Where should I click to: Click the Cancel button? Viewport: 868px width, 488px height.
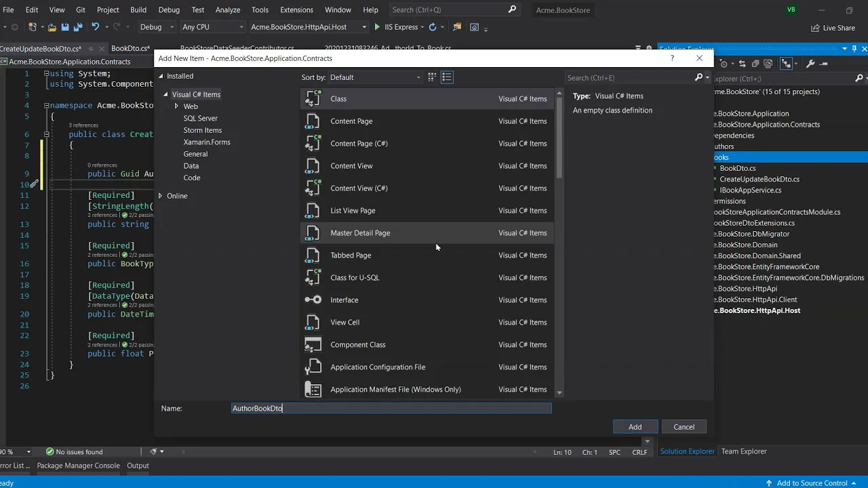[684, 427]
